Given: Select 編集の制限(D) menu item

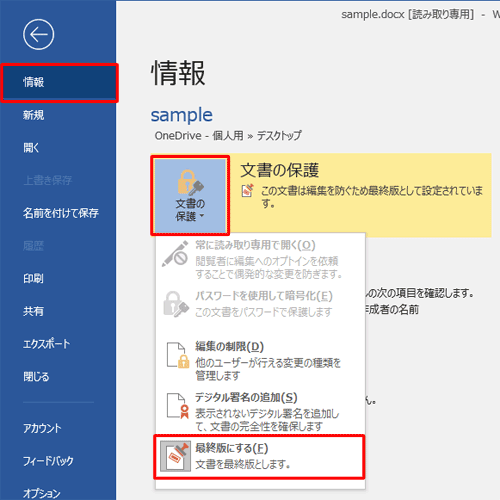Looking at the screenshot, I should tap(260, 361).
